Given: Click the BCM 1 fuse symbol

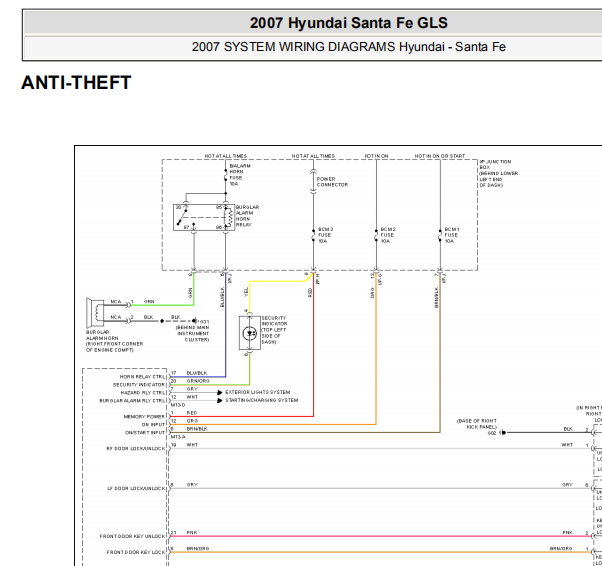Looking at the screenshot, I should point(440,235).
